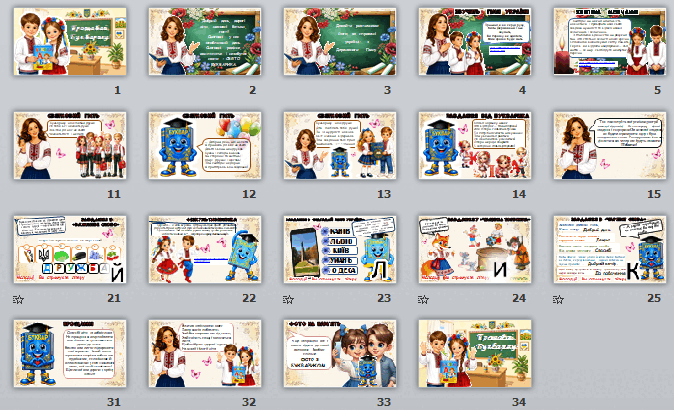Click animation star icon under slide 25
The width and height of the screenshot is (674, 410).
coord(558,299)
